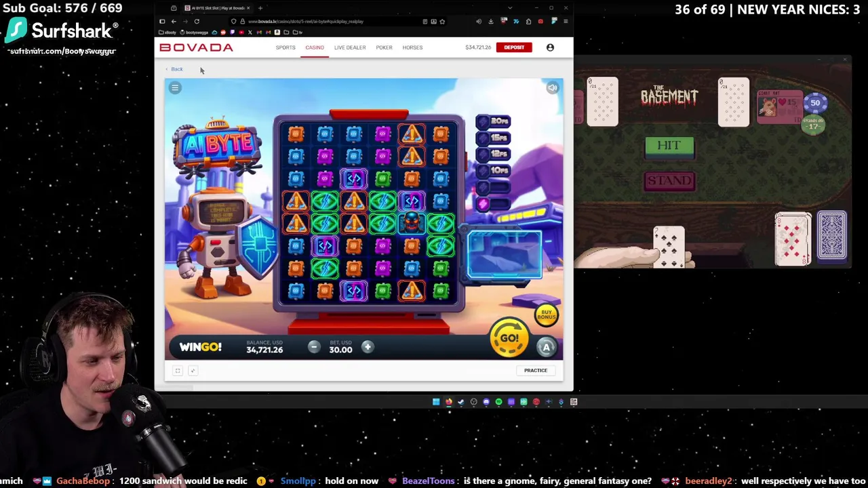Open the X bookmark in bookmarks bar
The image size is (868, 488).
point(250,32)
